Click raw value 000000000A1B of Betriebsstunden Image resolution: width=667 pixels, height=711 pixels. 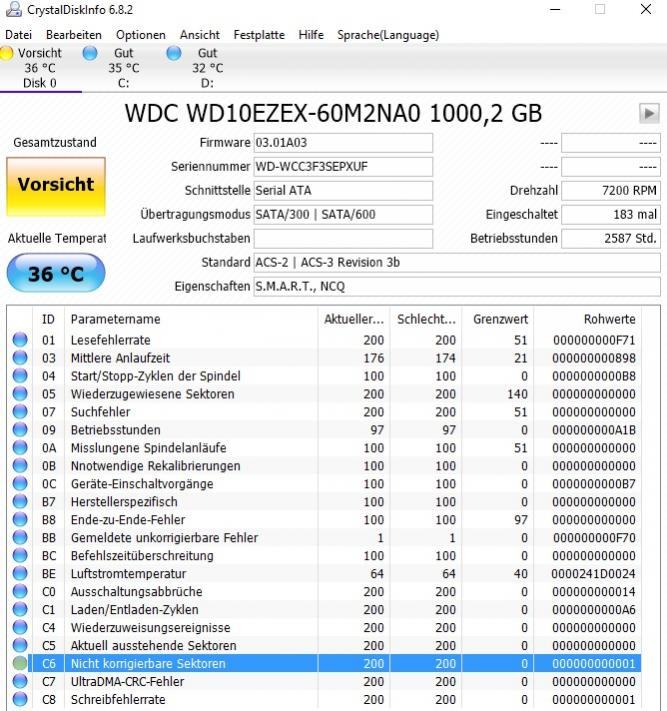click(x=594, y=430)
